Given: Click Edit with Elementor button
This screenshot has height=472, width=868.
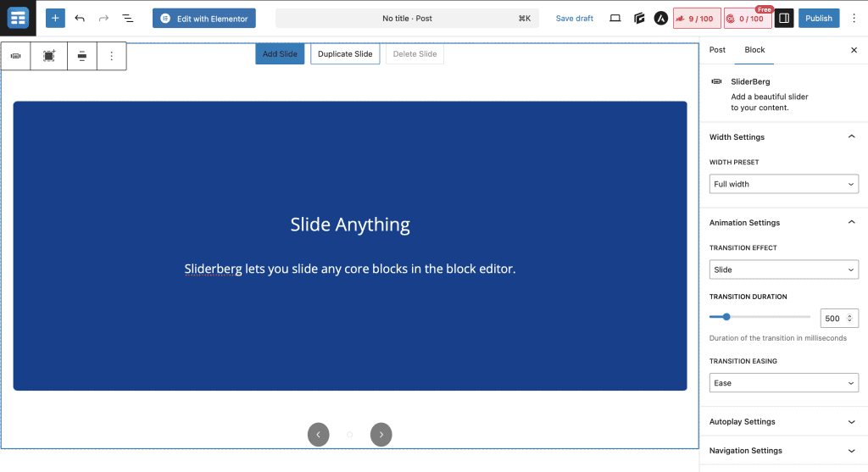Looking at the screenshot, I should click(x=204, y=19).
